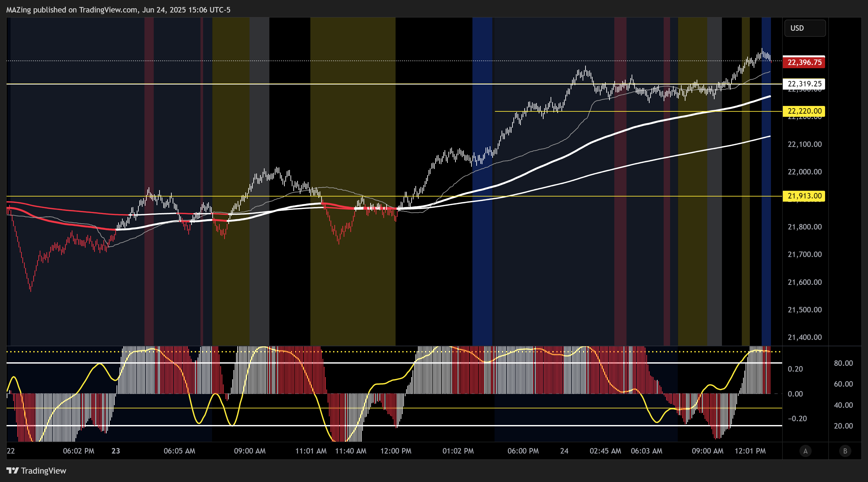The height and width of the screenshot is (482, 868).
Task: Click the A scale button
Action: [805, 451]
